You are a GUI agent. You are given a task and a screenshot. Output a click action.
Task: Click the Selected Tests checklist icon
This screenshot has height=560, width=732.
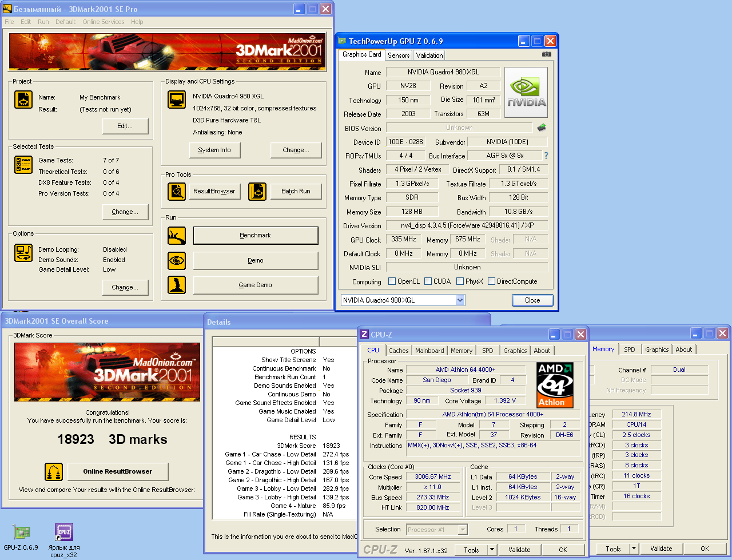coord(23,165)
